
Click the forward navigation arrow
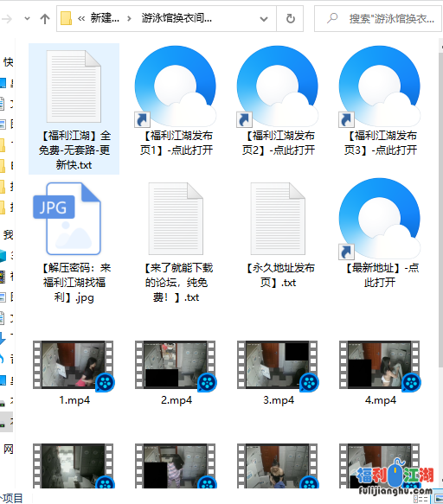(x=7, y=19)
